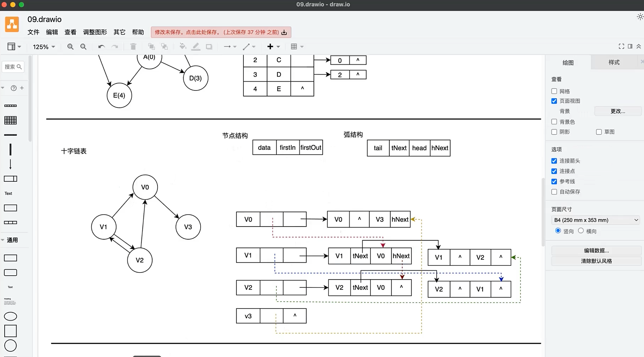The height and width of the screenshot is (357, 644).
Task: Uncheck the 页面视图 checkbox
Action: 554,101
